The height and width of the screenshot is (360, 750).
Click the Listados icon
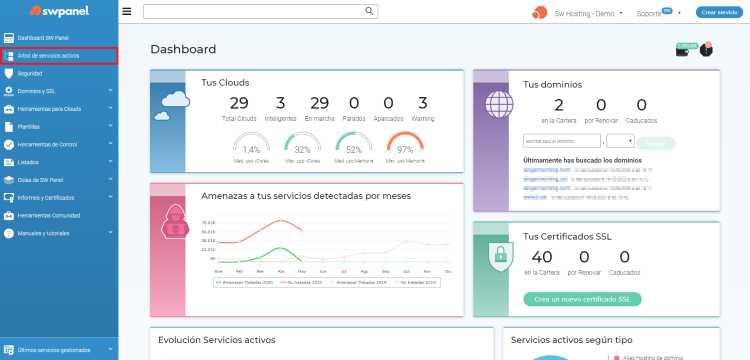point(9,162)
